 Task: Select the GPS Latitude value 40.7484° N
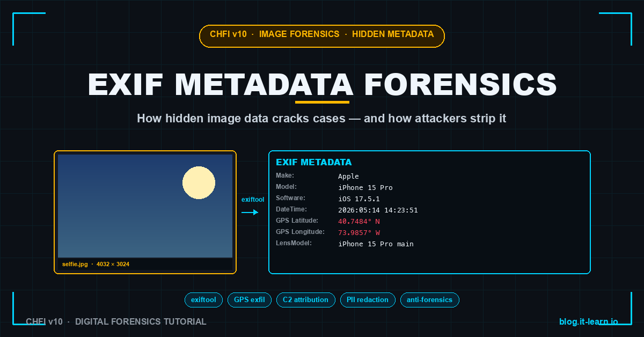coord(359,221)
